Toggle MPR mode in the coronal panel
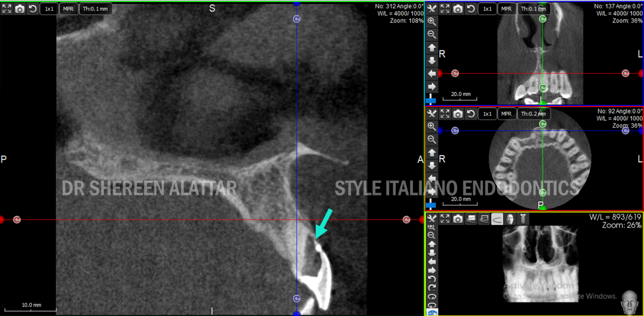The width and height of the screenshot is (644, 316). [x=506, y=8]
